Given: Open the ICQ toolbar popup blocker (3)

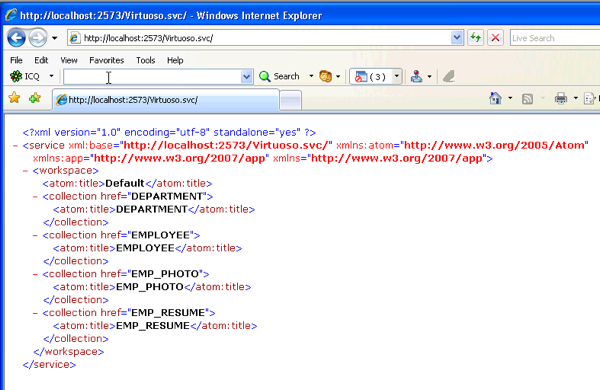Looking at the screenshot, I should [x=370, y=77].
